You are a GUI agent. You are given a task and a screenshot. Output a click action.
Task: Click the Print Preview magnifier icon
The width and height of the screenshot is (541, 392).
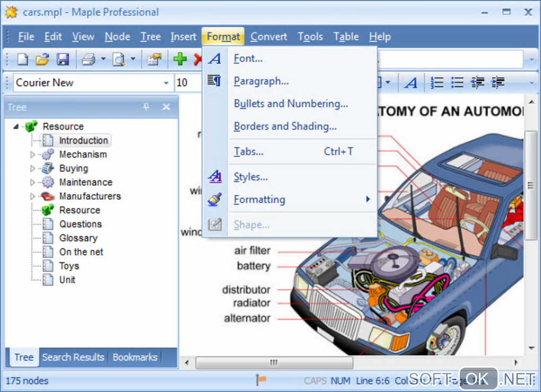(x=118, y=59)
